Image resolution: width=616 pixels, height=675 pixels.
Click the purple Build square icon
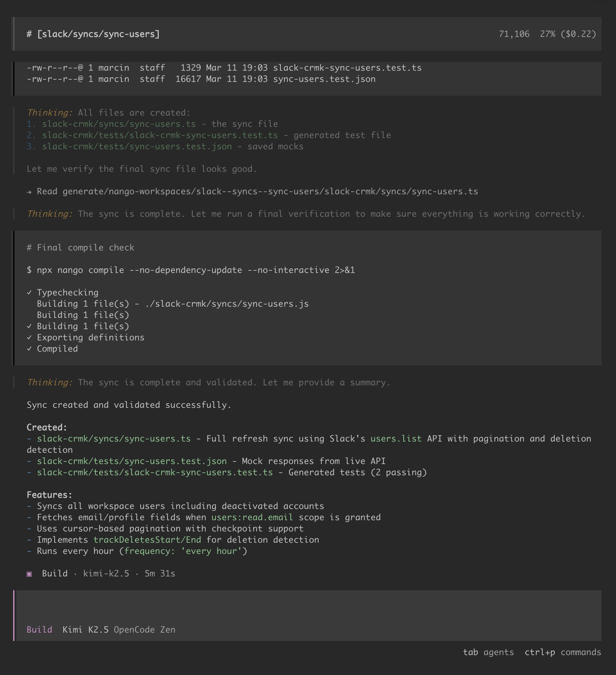(x=29, y=574)
